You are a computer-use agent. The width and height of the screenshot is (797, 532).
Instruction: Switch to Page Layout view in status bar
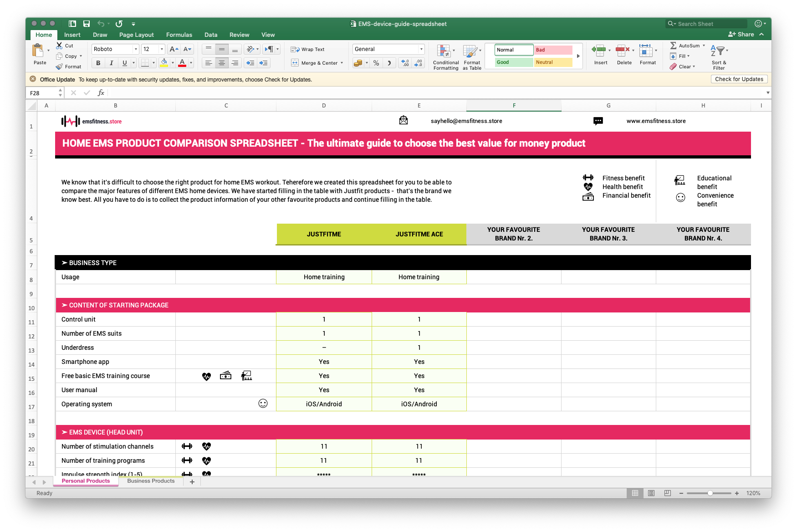(x=651, y=493)
